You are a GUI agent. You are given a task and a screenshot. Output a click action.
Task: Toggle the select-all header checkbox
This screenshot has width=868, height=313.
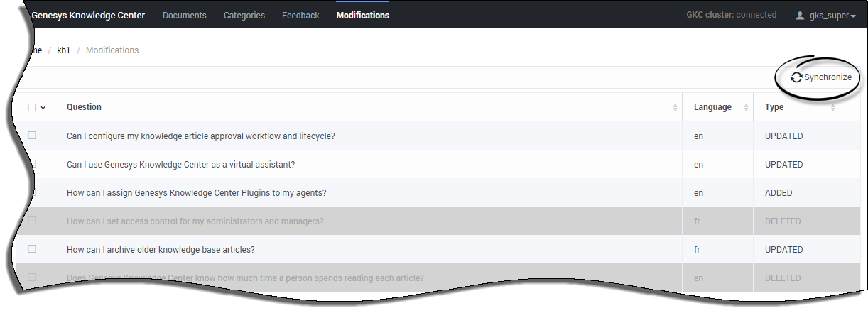(32, 108)
